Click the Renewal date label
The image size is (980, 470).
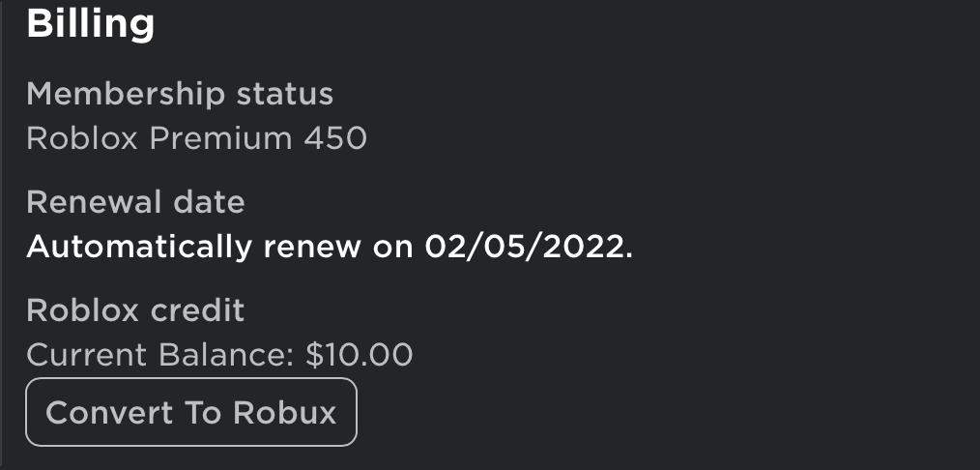click(x=135, y=202)
